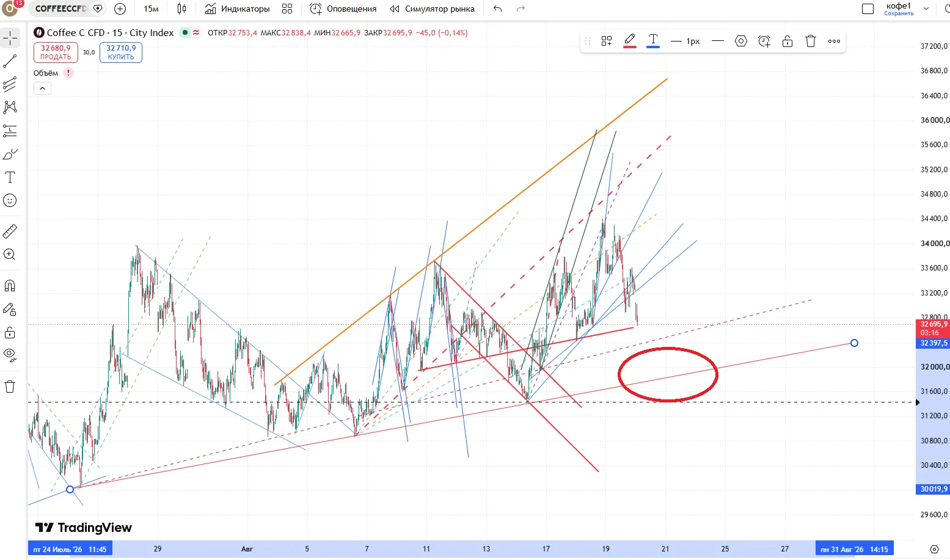Open the user profile avatar menu
950x560 pixels.
coord(10,9)
